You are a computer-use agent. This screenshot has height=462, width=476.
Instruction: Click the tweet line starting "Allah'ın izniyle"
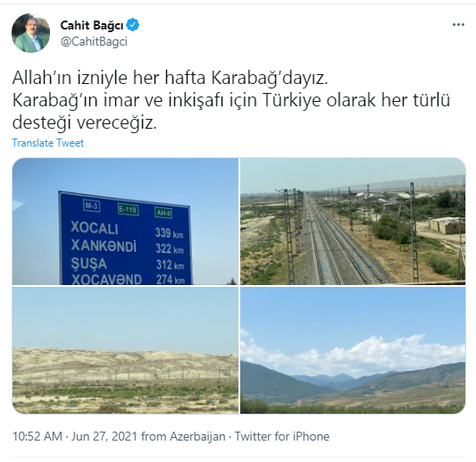coord(170,78)
